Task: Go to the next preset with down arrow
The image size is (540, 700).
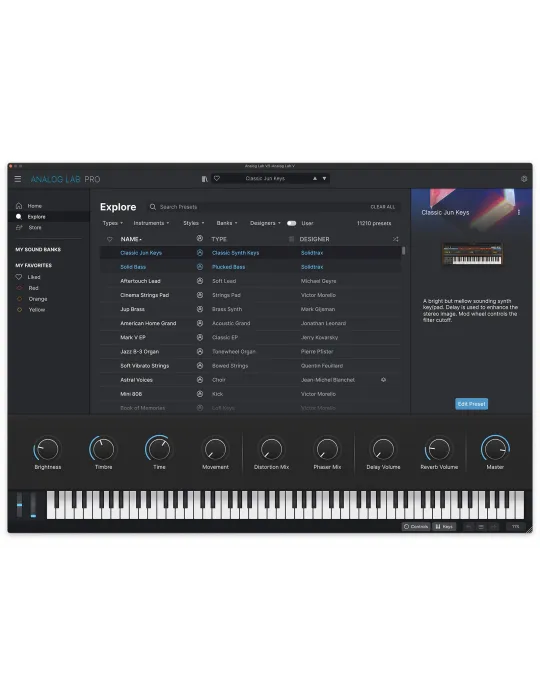Action: tap(324, 178)
